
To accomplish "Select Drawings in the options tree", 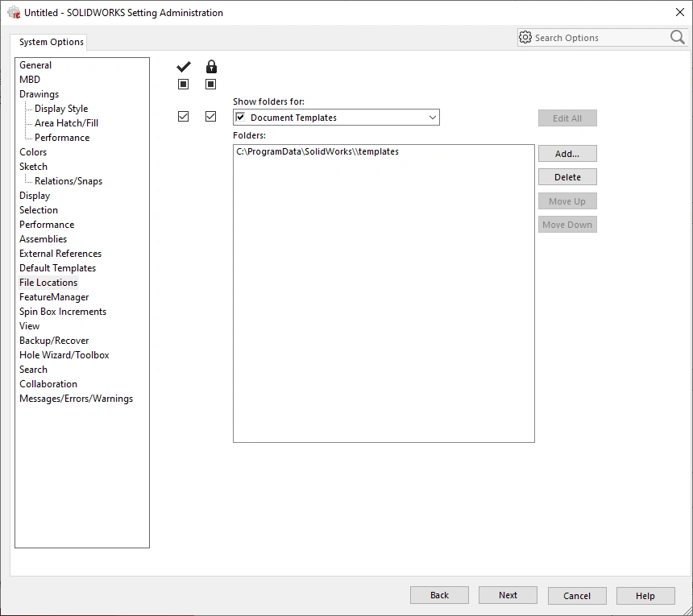I will [39, 94].
